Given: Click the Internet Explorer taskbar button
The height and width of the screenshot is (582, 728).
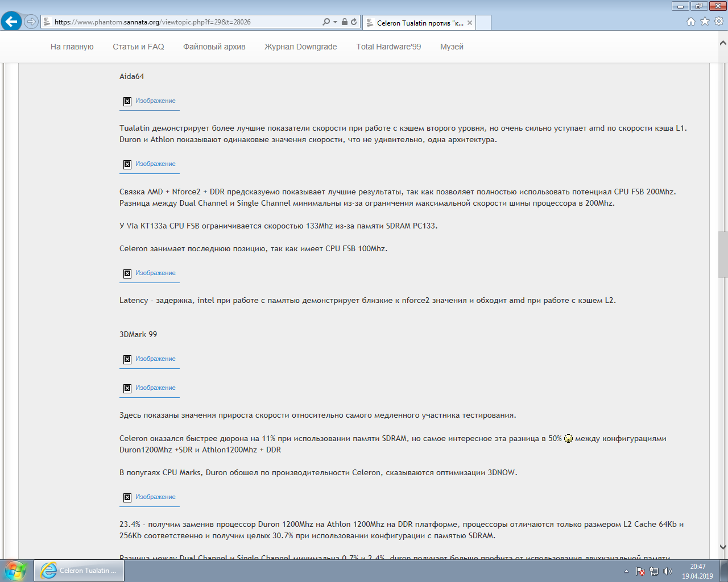Looking at the screenshot, I should pos(79,570).
